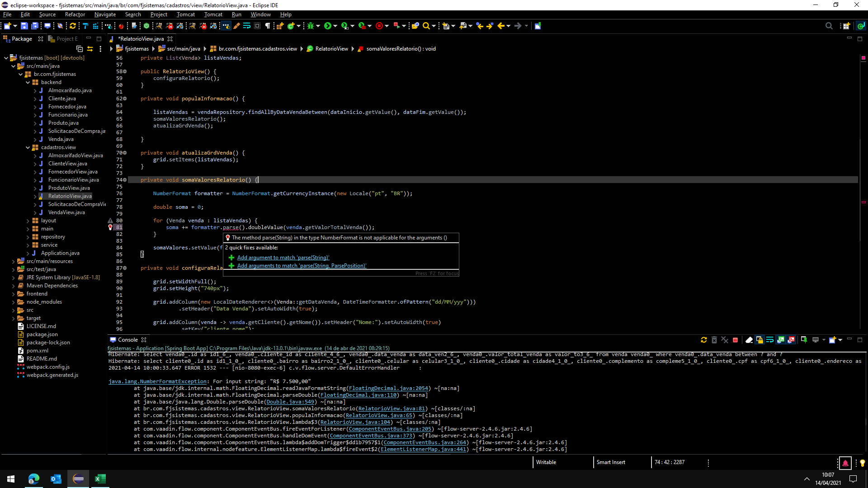Click the toolbar Search magnifier icon
The height and width of the screenshot is (488, 868).
[x=426, y=26]
